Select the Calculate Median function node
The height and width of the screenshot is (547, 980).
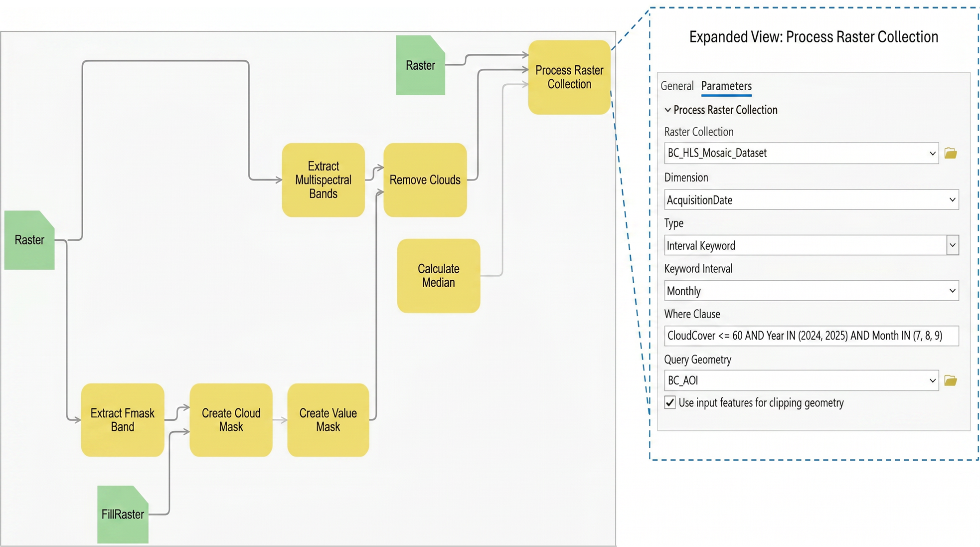pyautogui.click(x=439, y=276)
